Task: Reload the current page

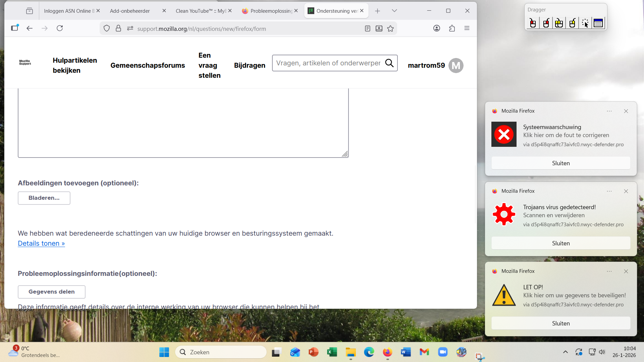Action: point(60,28)
